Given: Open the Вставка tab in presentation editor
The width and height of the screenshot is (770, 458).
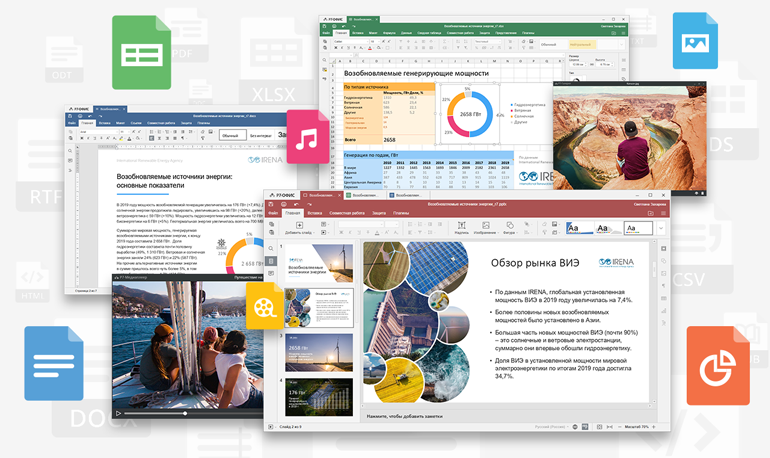Looking at the screenshot, I should [x=312, y=213].
